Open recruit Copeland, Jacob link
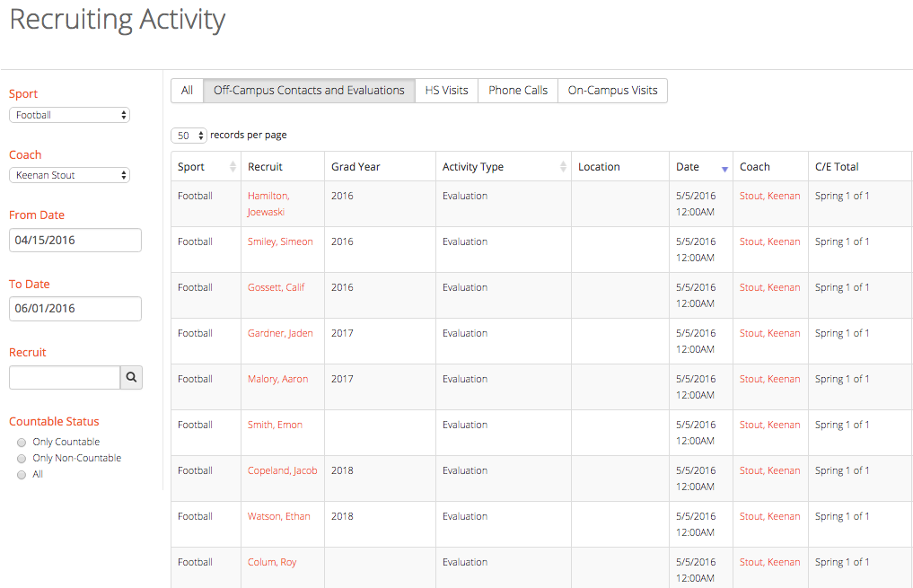Viewport: 913px width, 588px height. tap(283, 470)
